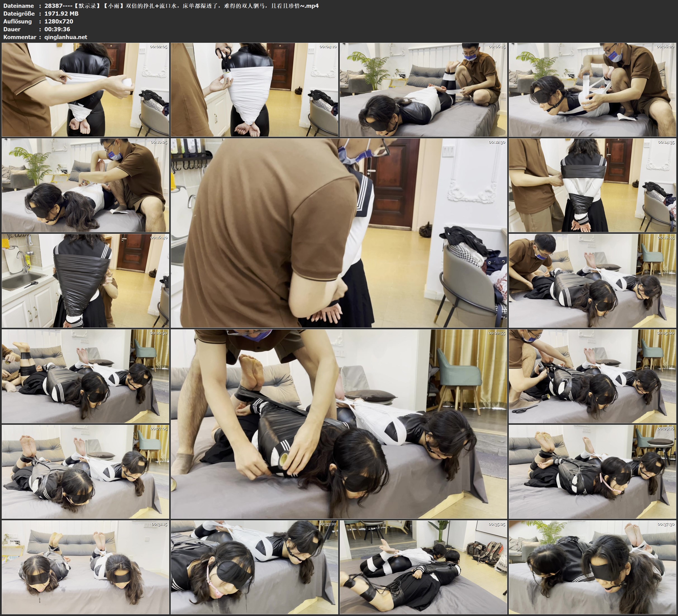Click the Dateiname file name text
The width and height of the screenshot is (678, 616).
182,6
